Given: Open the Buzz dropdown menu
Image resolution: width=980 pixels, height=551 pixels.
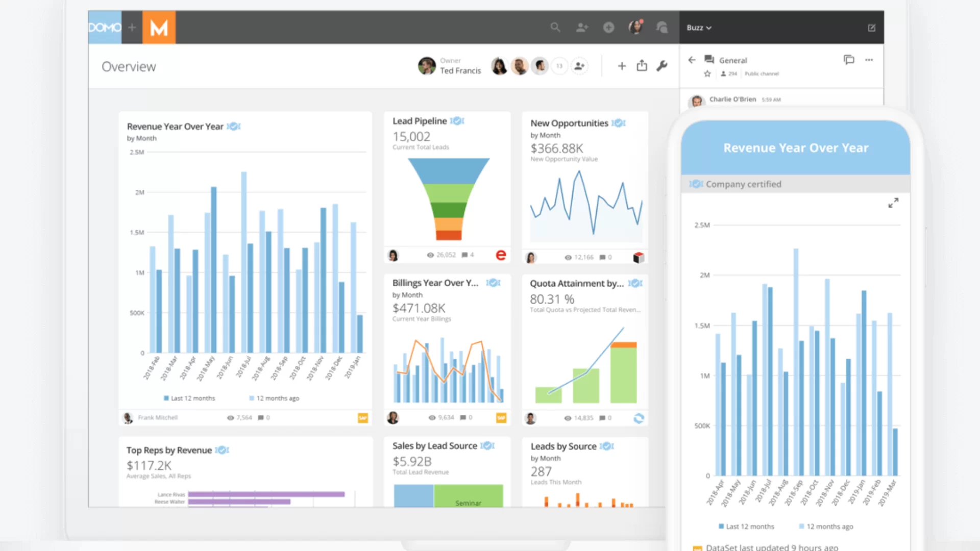Looking at the screenshot, I should tap(699, 28).
